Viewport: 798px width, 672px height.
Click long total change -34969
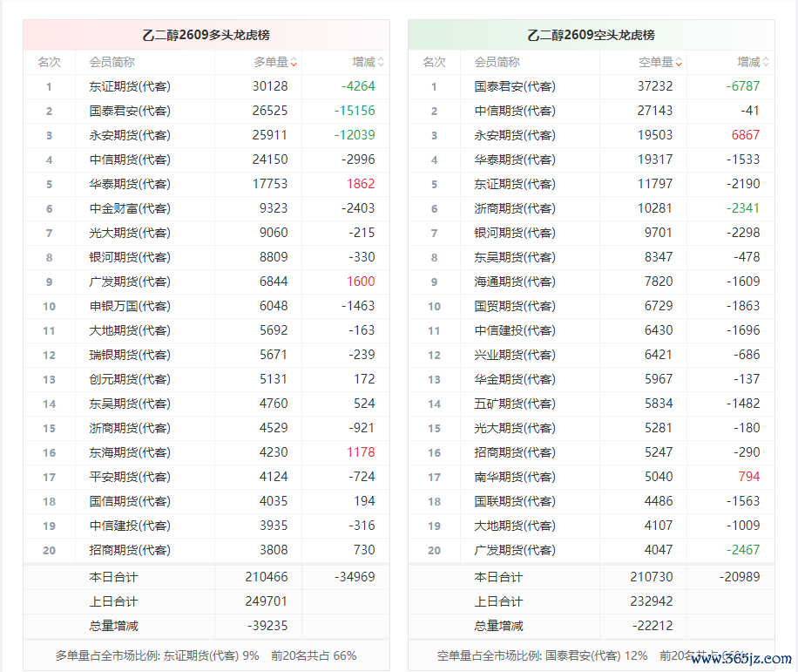(355, 577)
